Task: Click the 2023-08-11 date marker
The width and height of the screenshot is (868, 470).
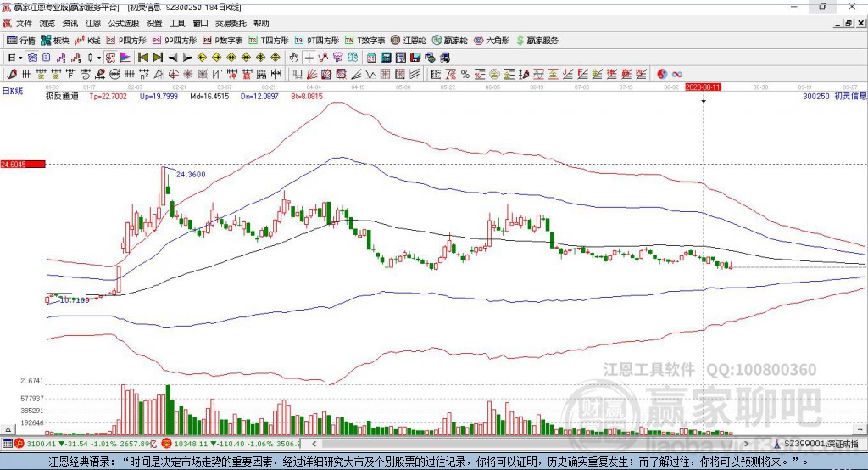Action: (x=703, y=87)
